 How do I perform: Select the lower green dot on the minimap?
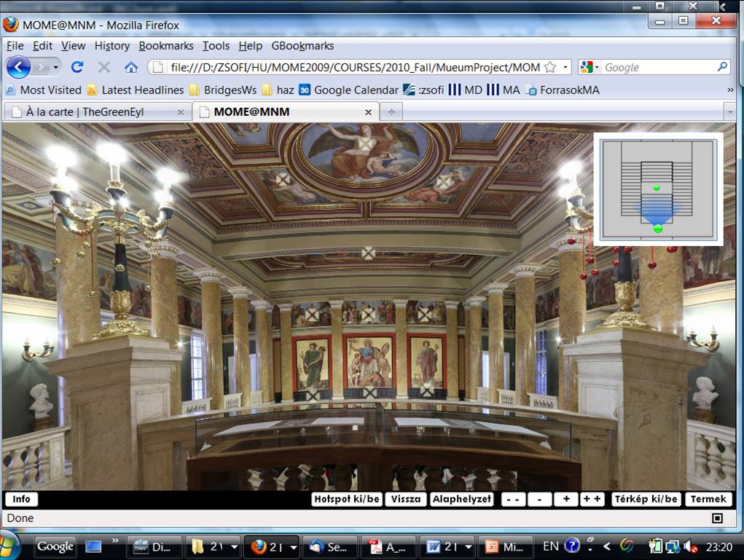click(657, 229)
